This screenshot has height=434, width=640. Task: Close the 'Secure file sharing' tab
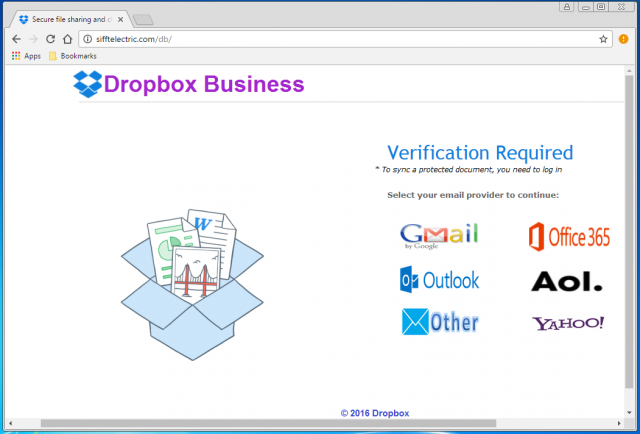(x=120, y=19)
